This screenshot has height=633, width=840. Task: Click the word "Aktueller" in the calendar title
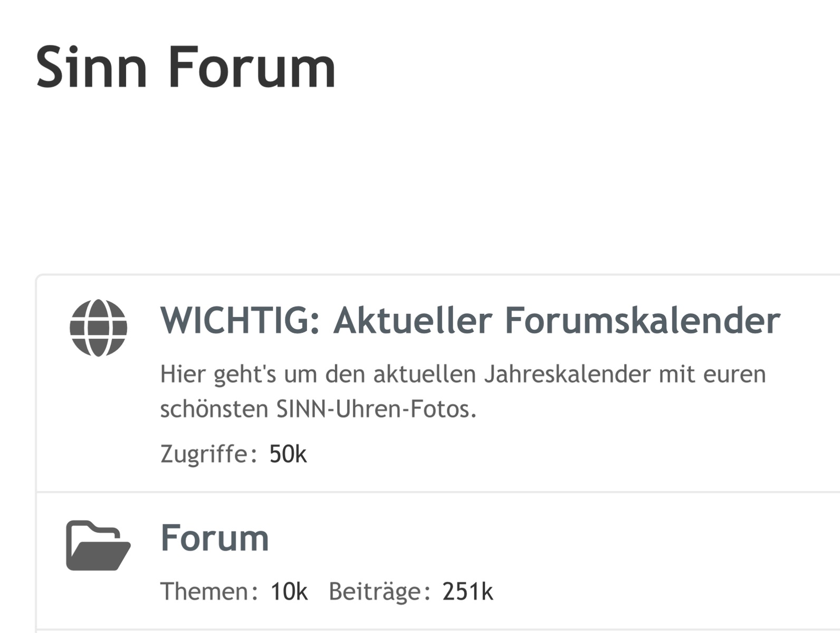pyautogui.click(x=413, y=320)
